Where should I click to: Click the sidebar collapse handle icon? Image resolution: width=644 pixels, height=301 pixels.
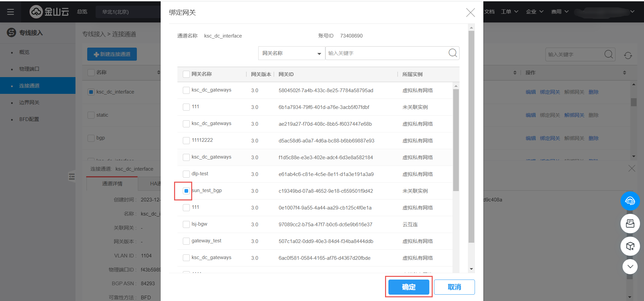(x=71, y=176)
